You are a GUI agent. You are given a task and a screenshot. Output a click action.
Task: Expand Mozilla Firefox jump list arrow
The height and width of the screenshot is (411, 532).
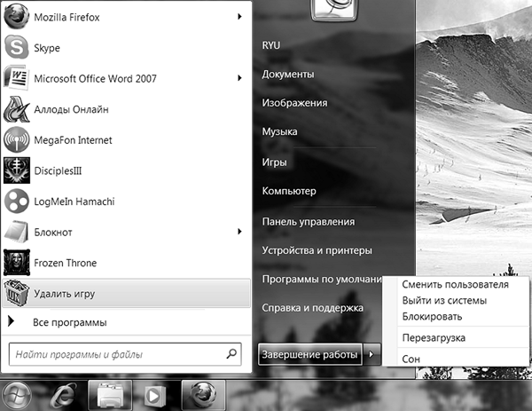tap(240, 17)
